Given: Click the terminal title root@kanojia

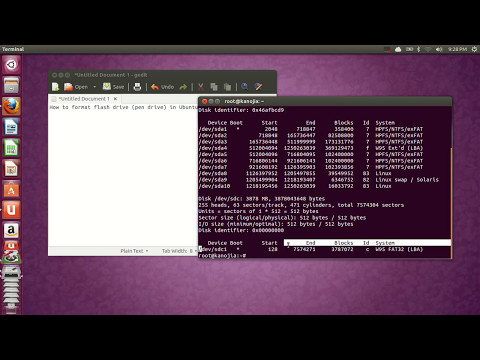Looking at the screenshot, I should click(x=244, y=101).
